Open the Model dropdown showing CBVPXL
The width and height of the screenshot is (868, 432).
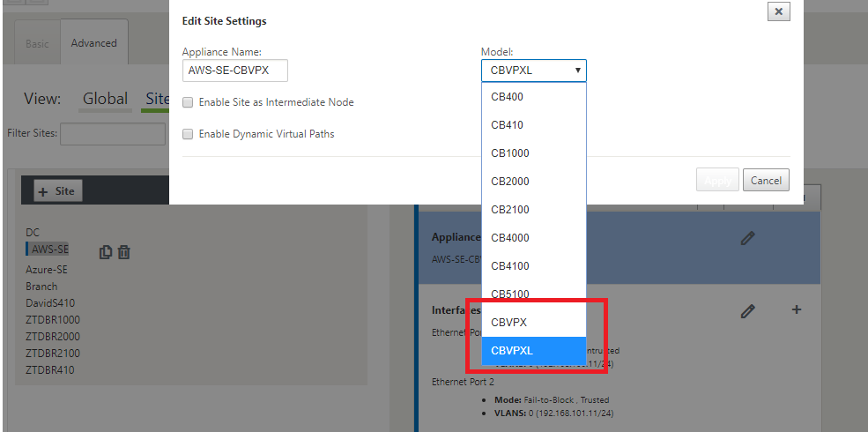coord(534,71)
